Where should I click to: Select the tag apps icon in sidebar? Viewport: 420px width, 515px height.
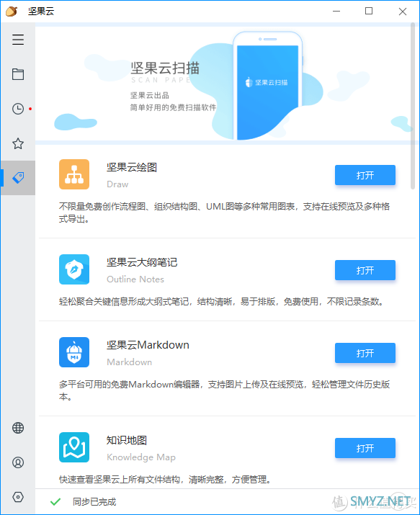(18, 178)
